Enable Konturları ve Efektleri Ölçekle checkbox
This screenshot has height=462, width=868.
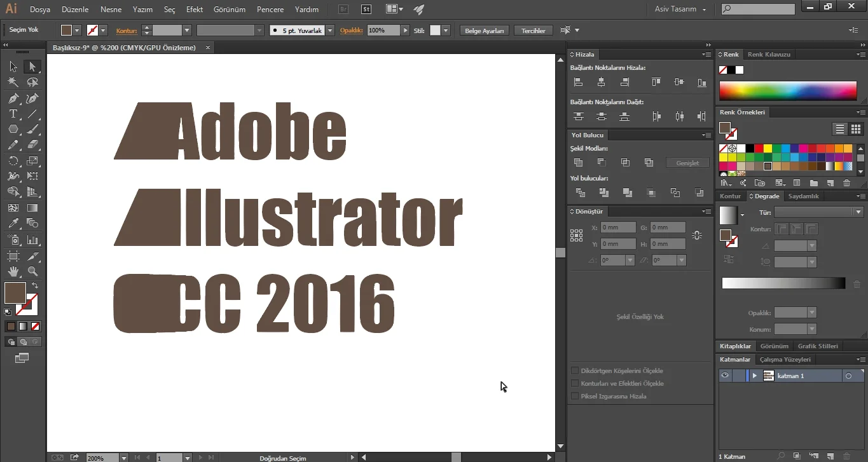(x=575, y=383)
